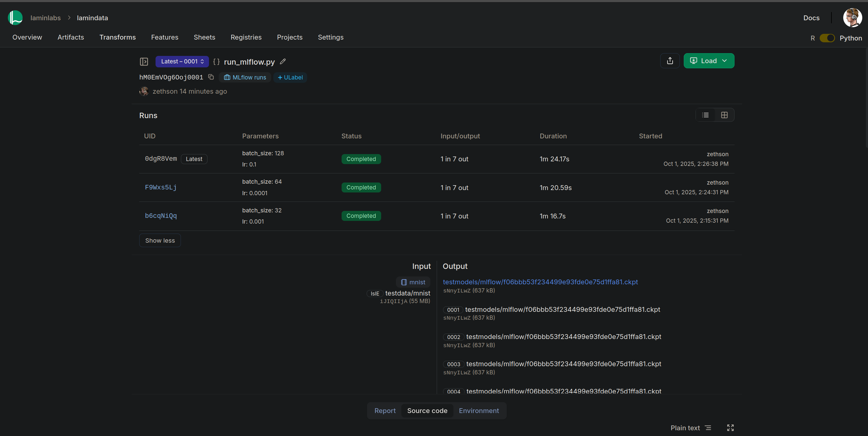Add a label with + ULabel
Image resolution: width=868 pixels, height=436 pixels.
[290, 77]
